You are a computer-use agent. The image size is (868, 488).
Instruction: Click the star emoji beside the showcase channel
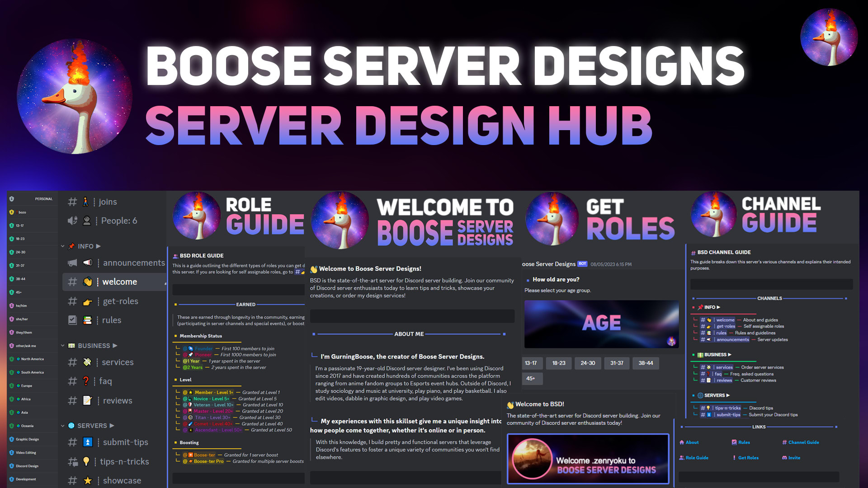point(88,480)
